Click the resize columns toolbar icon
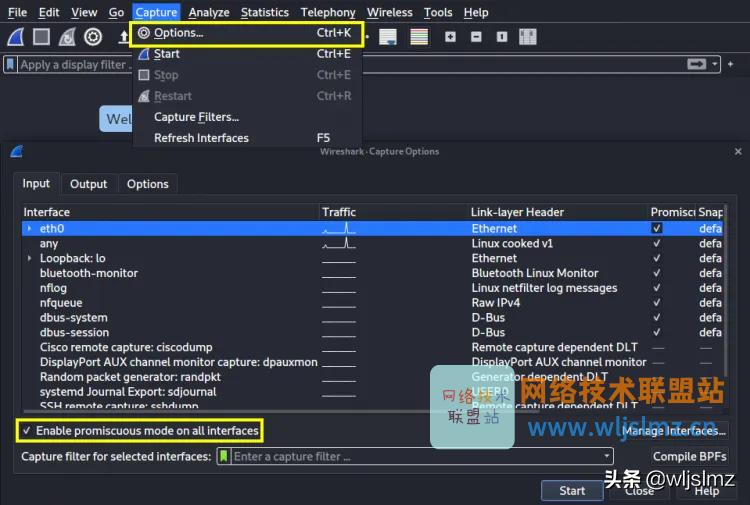 [527, 37]
